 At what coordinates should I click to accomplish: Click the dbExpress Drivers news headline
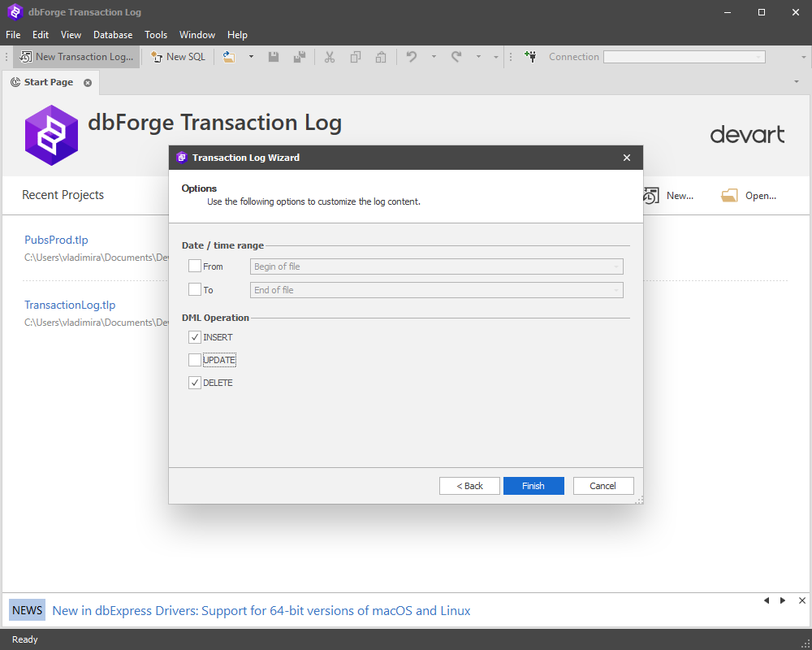click(x=261, y=611)
